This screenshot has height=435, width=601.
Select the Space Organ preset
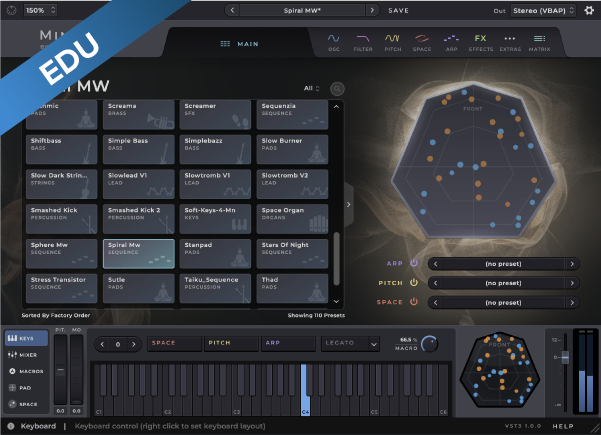point(292,219)
